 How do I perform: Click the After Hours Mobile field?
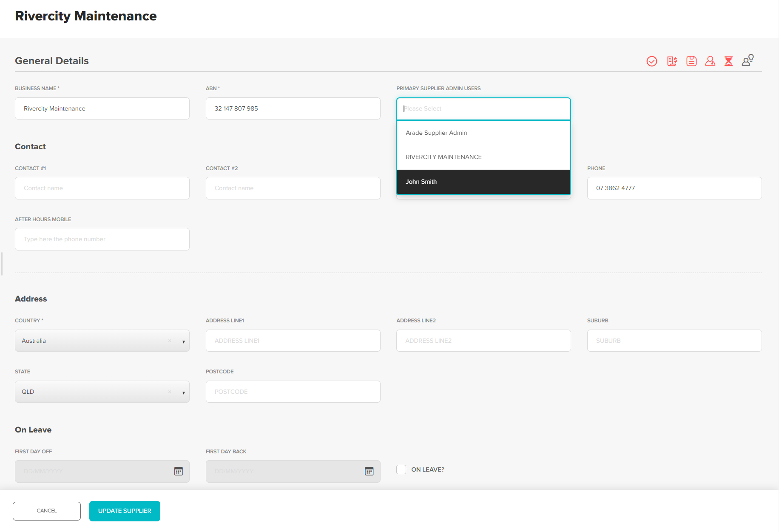click(102, 239)
